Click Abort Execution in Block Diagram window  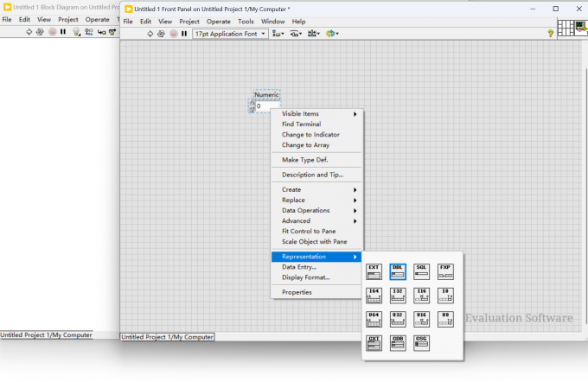click(52, 32)
